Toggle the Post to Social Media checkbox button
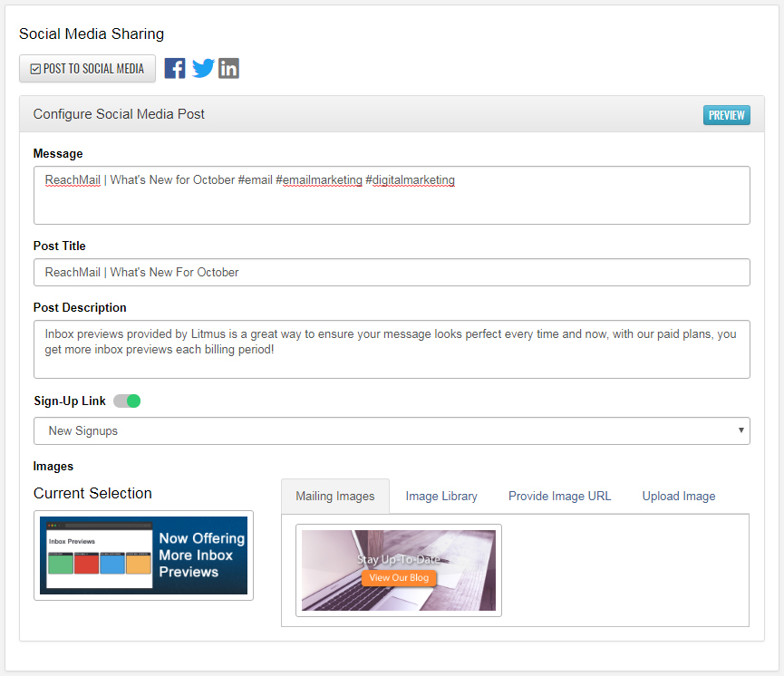 pyautogui.click(x=87, y=69)
